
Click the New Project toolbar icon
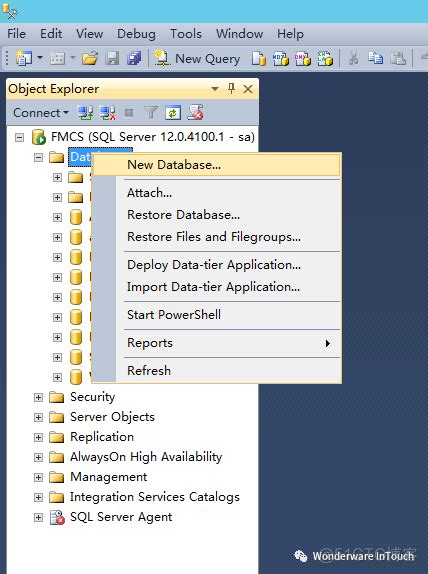pos(24,58)
